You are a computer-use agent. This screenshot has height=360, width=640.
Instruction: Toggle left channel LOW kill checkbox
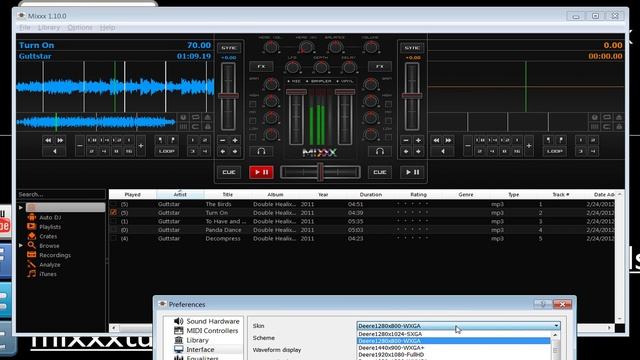(253, 138)
